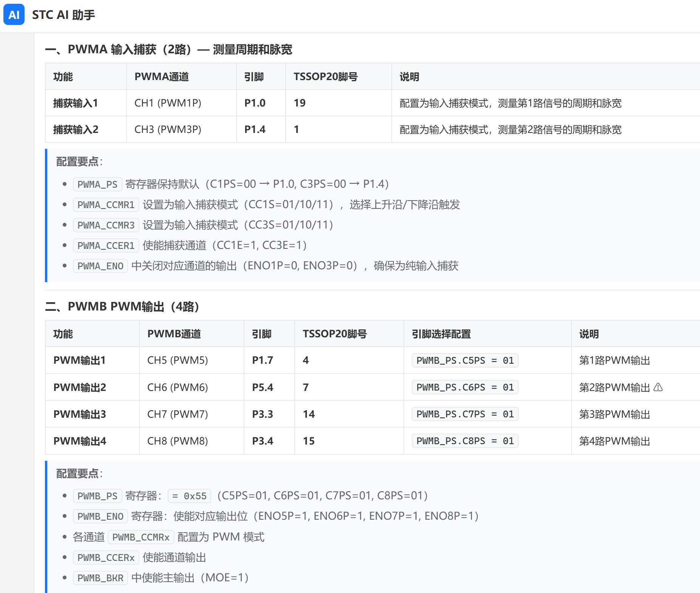
Task: Click the PWMA_CCMR3 code tag
Action: pyautogui.click(x=106, y=225)
